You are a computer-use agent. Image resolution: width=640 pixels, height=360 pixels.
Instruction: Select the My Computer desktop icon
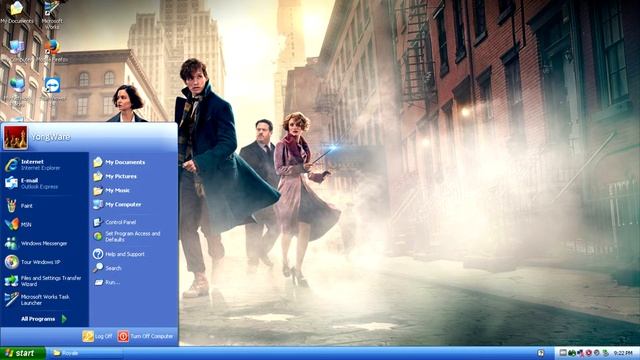coord(17,51)
